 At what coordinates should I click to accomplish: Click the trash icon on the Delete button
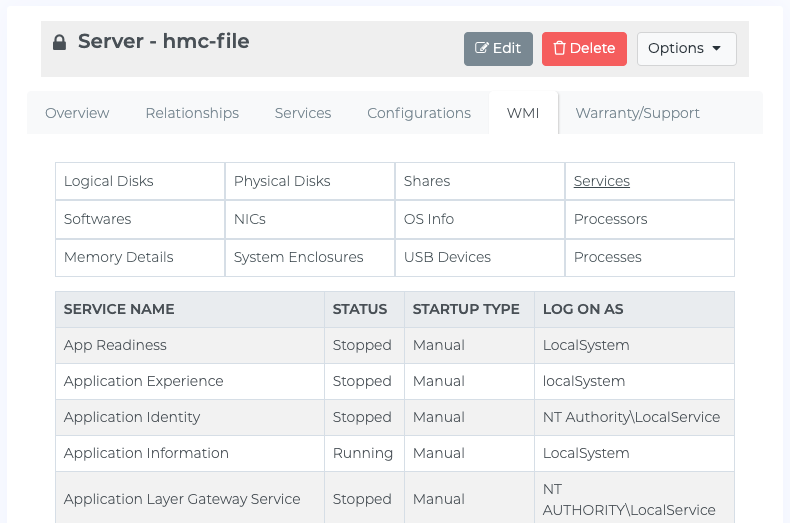[559, 48]
